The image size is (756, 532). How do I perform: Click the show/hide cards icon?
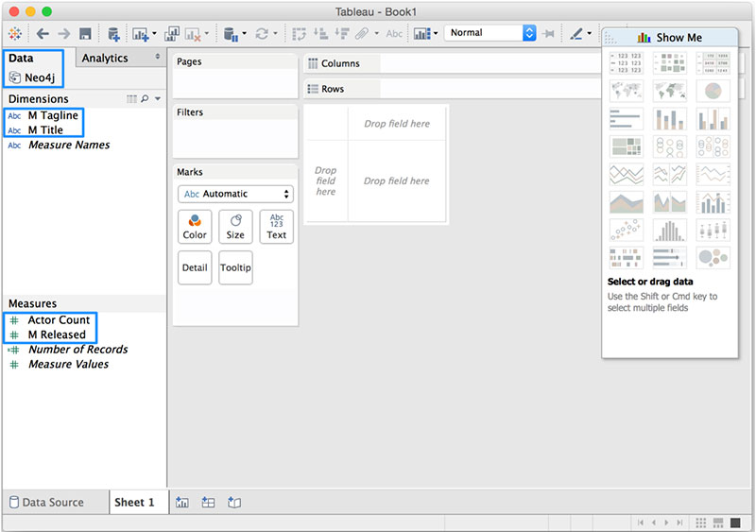pyautogui.click(x=422, y=34)
